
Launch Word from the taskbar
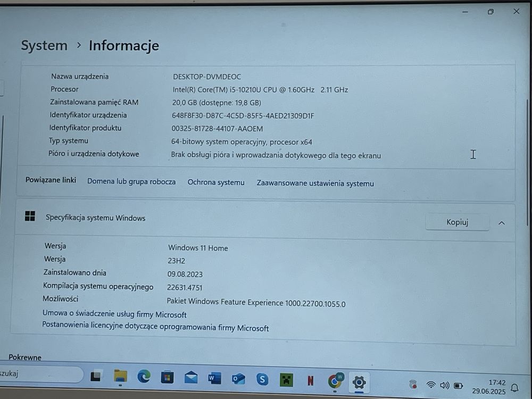[x=214, y=378]
